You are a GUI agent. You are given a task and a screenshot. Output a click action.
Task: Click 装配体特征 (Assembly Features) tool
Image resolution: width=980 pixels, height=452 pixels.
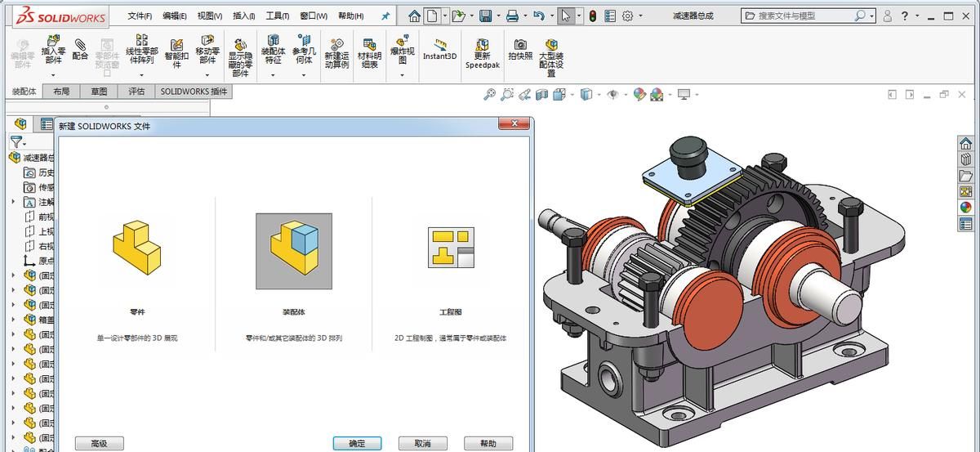click(x=273, y=51)
